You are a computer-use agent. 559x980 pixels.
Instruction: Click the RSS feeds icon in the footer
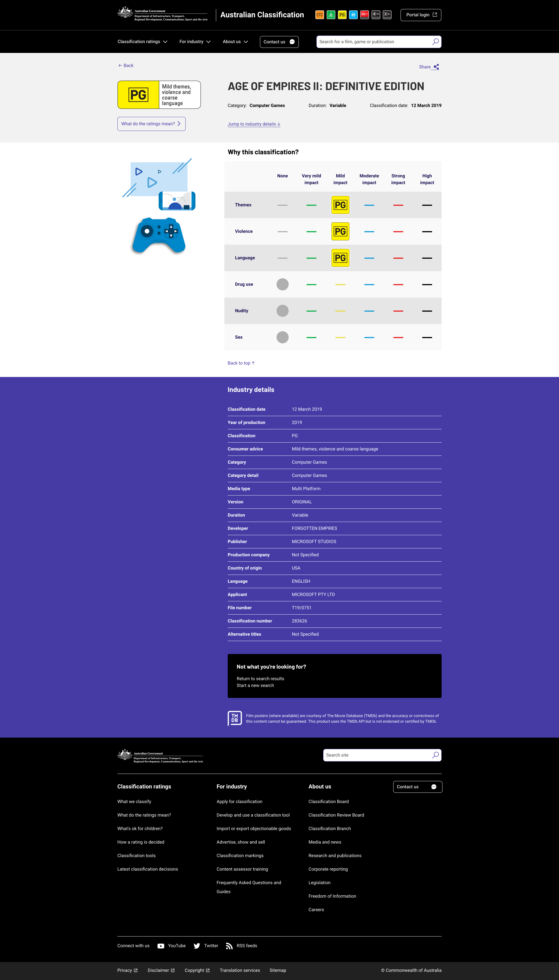(x=229, y=946)
